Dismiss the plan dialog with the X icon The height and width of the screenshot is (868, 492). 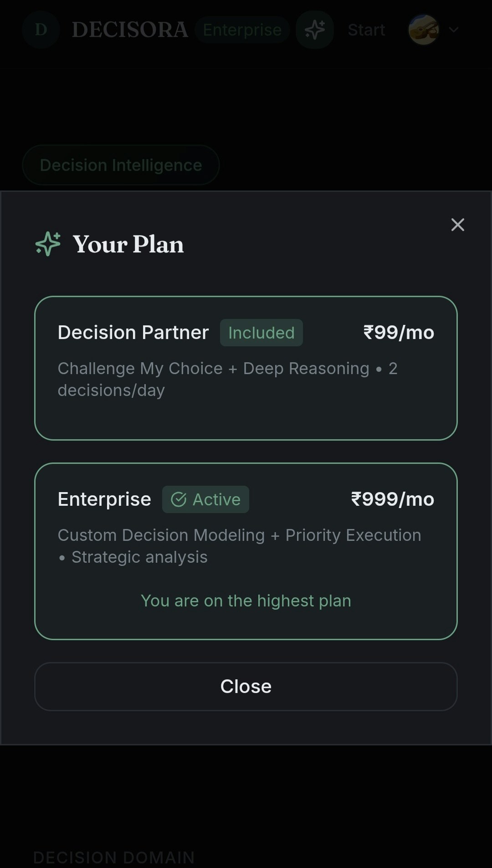[457, 225]
